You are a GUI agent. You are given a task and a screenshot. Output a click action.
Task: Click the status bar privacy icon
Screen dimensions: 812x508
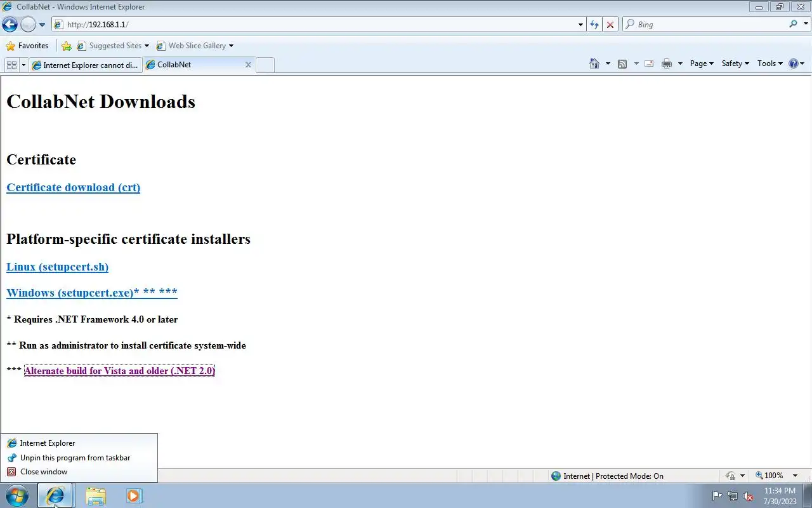pos(730,476)
